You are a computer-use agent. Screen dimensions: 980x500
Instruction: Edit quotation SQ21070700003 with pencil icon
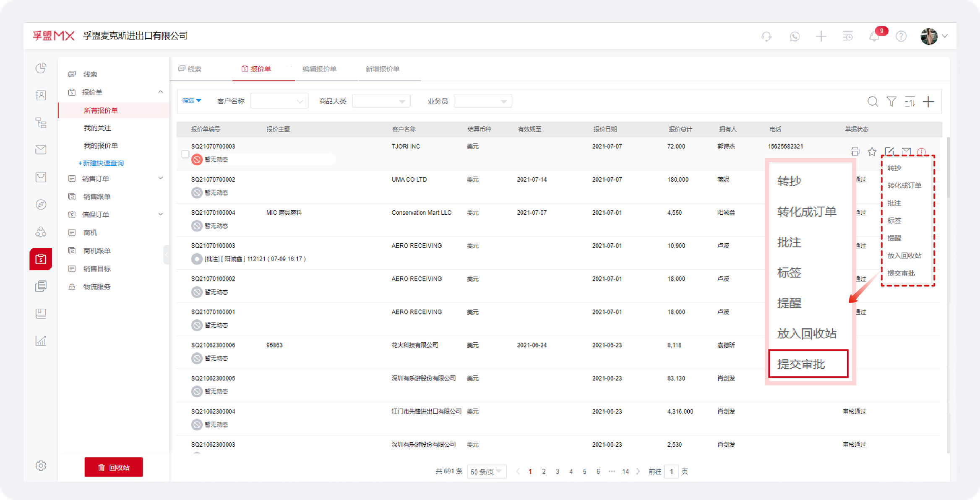click(889, 151)
